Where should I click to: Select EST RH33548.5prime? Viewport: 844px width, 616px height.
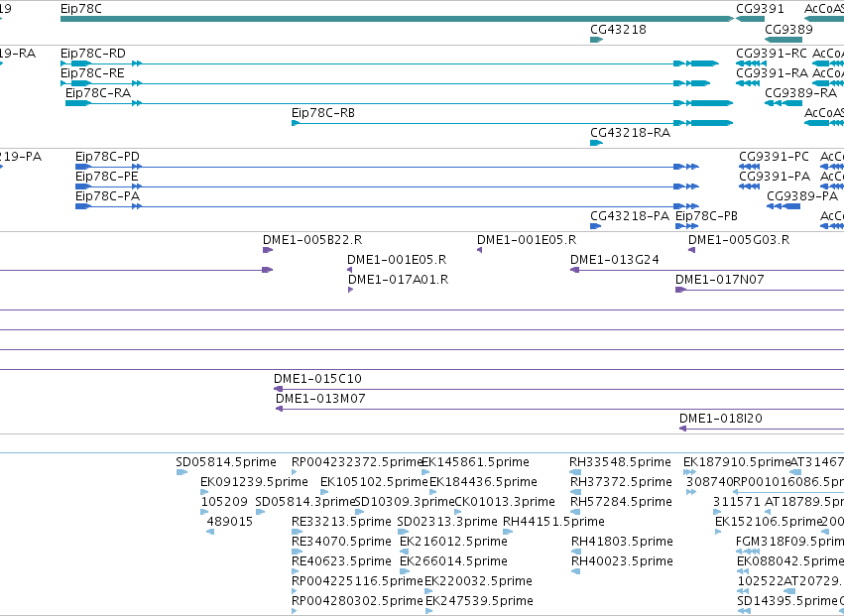pos(620,462)
